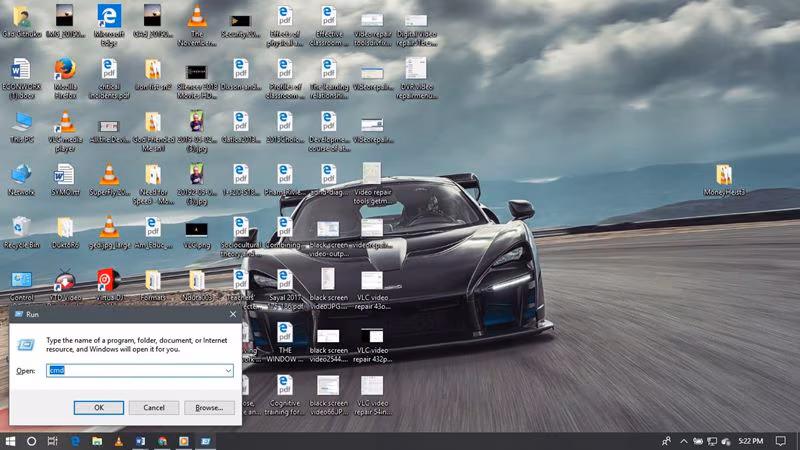Select the Cognitive training PDF file
800x450 pixels.
285,395
